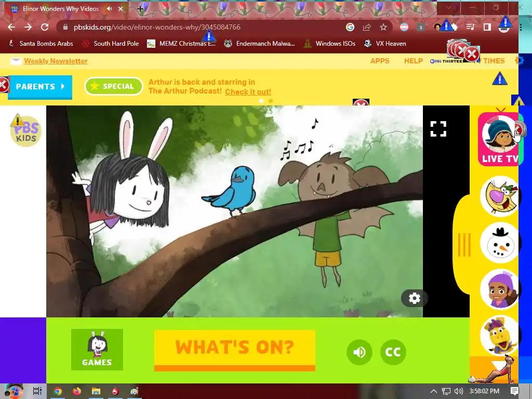Go to PBS Kids home logo
This screenshot has height=399, width=532.
26,131
